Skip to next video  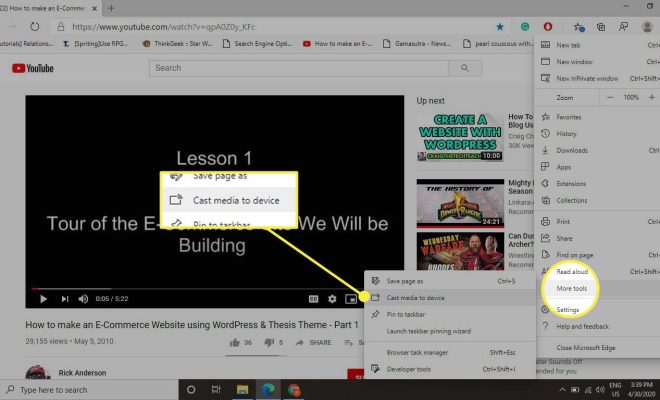64,299
